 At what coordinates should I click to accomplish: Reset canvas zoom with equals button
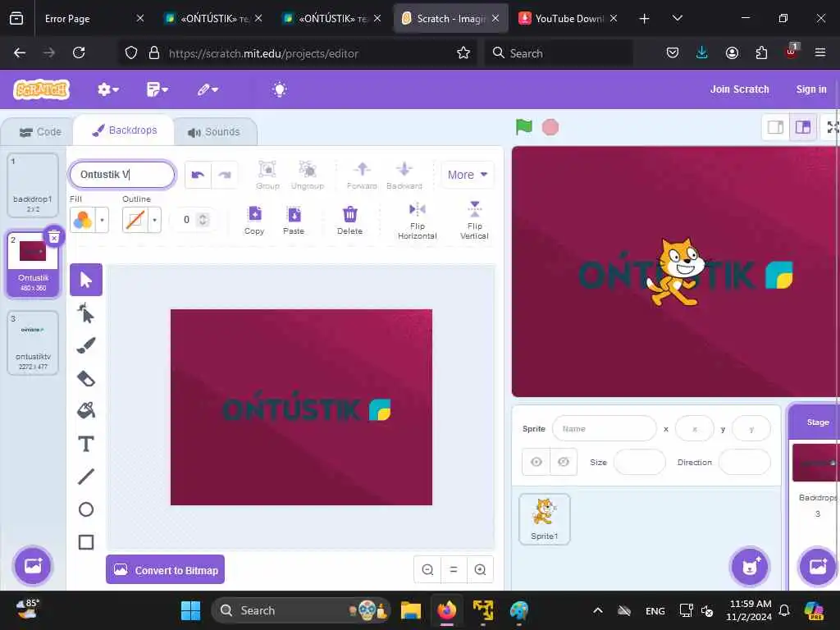click(454, 569)
